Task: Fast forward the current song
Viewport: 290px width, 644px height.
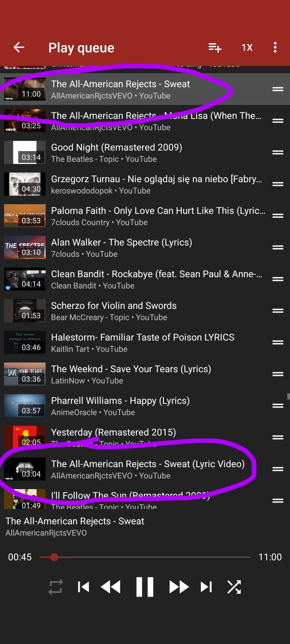Action: (x=179, y=587)
